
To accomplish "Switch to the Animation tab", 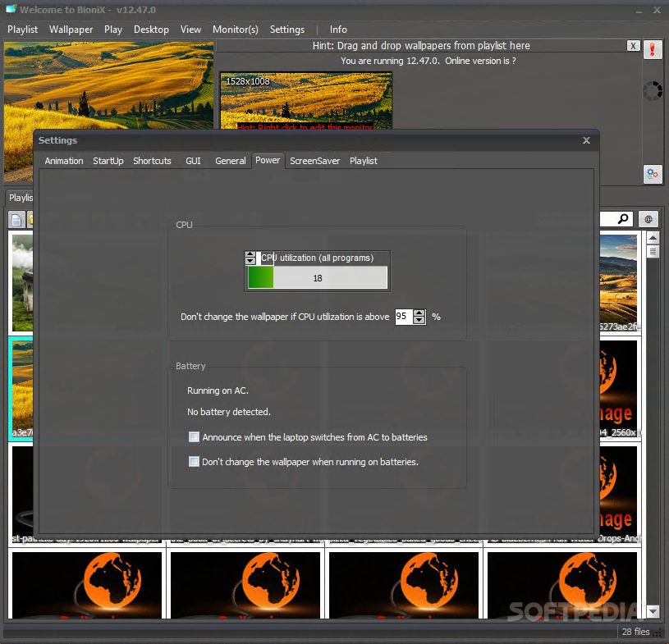I will (64, 161).
